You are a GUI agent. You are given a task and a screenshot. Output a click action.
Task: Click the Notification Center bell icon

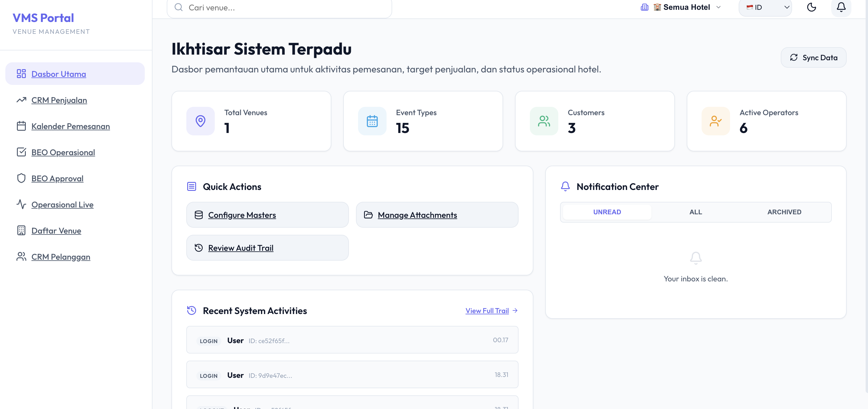(x=565, y=186)
